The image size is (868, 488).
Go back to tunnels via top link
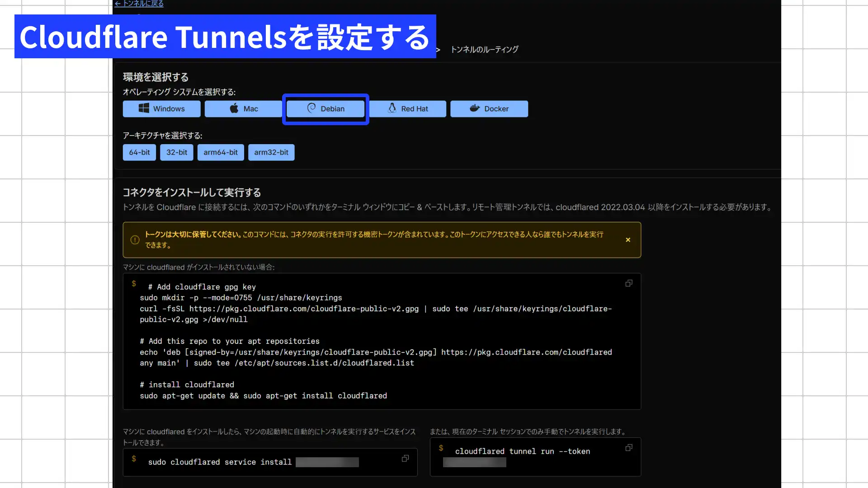click(x=139, y=4)
